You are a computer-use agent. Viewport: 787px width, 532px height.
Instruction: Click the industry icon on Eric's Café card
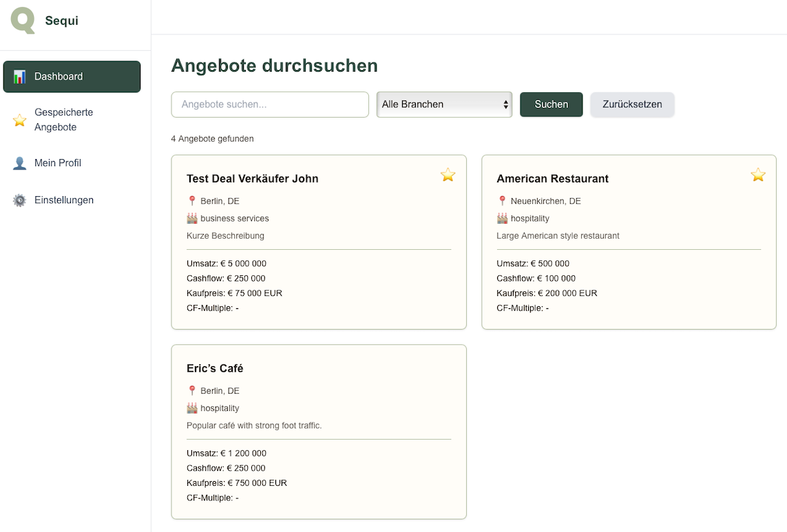[x=192, y=408]
